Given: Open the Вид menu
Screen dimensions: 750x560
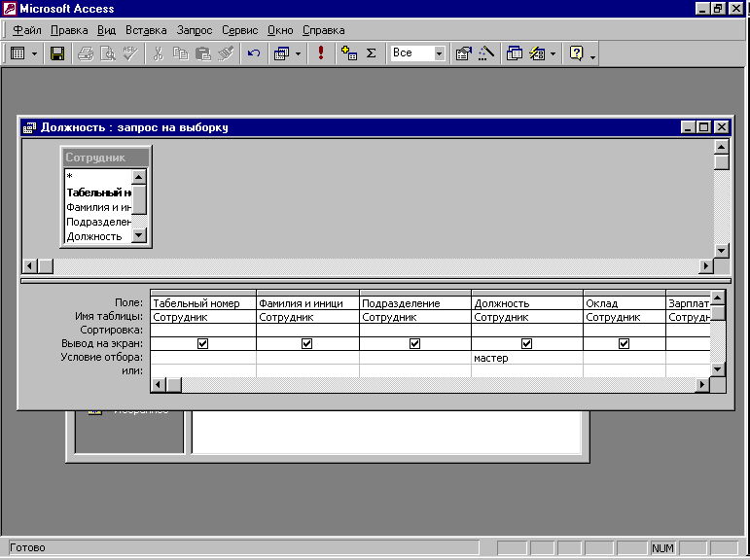Looking at the screenshot, I should tap(106, 30).
